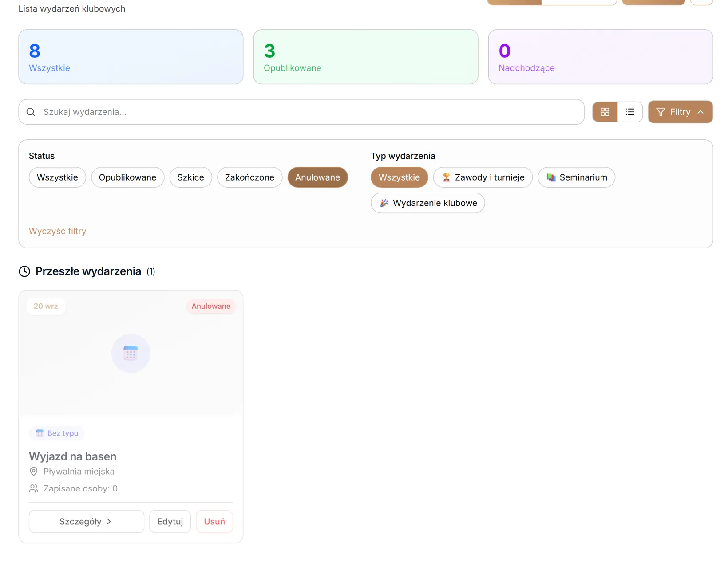
Task: Click the location pin beside Pływalnia miejska
Action: point(33,471)
